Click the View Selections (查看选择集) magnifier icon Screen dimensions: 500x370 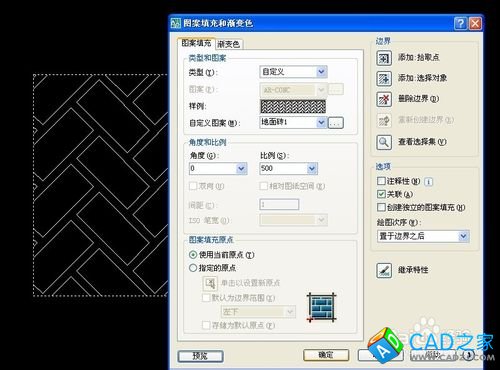coord(384,142)
